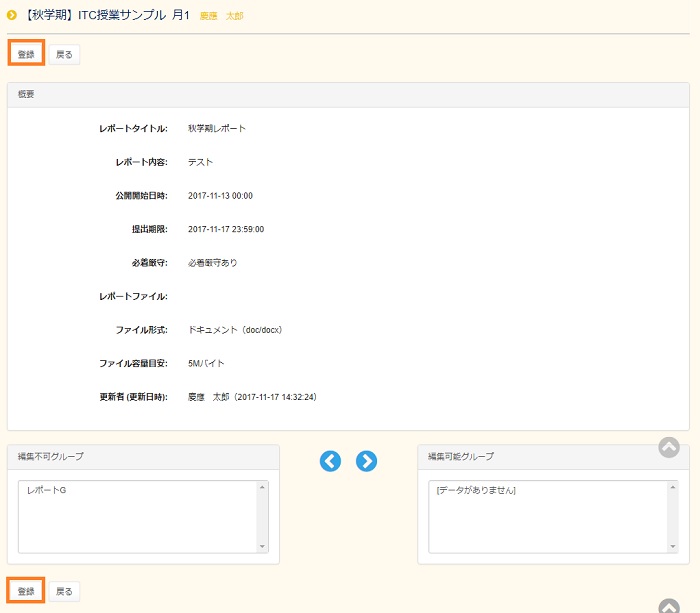Click the top 戻る button
The height and width of the screenshot is (613, 700).
pos(64,54)
